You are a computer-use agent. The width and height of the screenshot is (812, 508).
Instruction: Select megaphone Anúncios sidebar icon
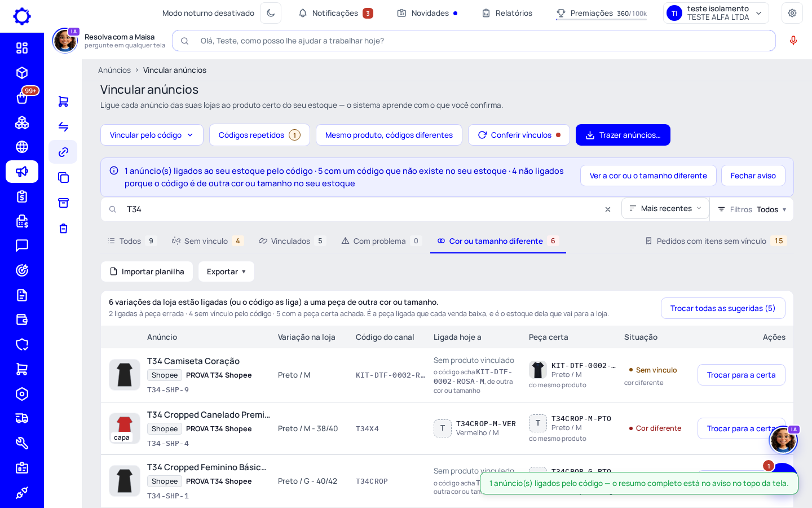(22, 172)
